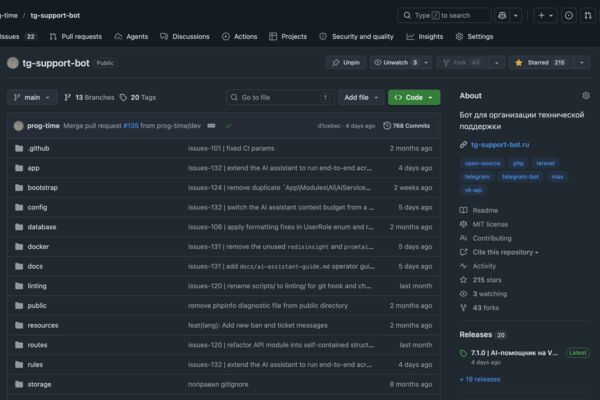Expand the Fork options arrow
The width and height of the screenshot is (600, 400).
point(496,62)
